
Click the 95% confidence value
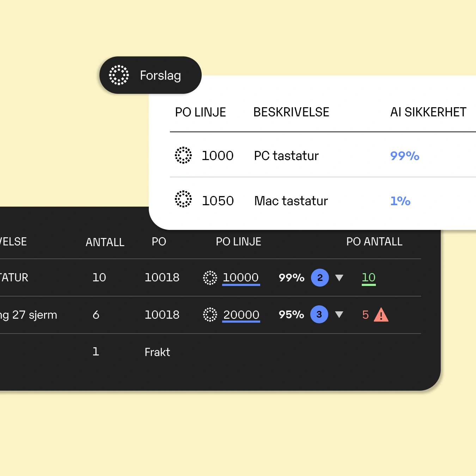tap(292, 315)
